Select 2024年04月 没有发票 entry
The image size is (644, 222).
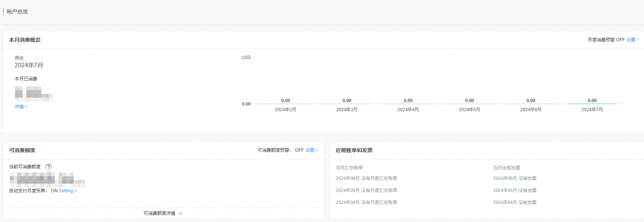[x=515, y=202]
